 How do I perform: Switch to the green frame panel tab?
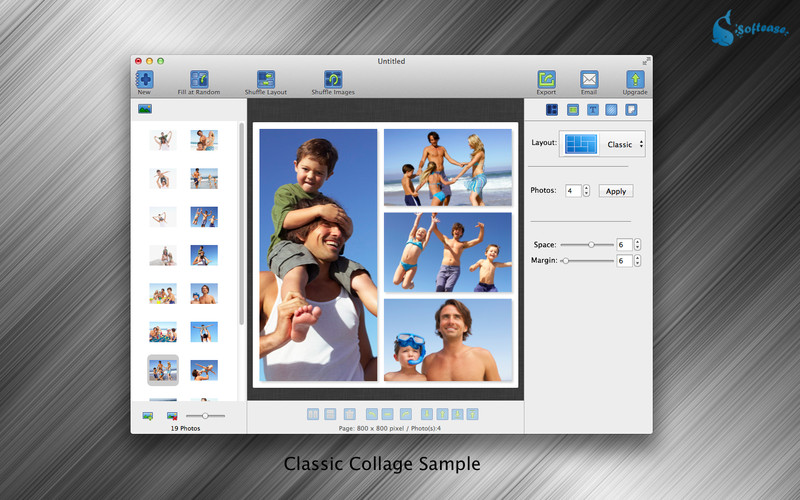tap(573, 110)
